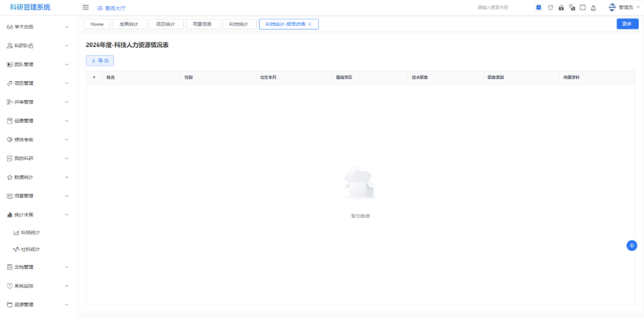Close the 科技统计-报表详情 tab
Viewport: 644px width, 318px height.
[x=310, y=25]
